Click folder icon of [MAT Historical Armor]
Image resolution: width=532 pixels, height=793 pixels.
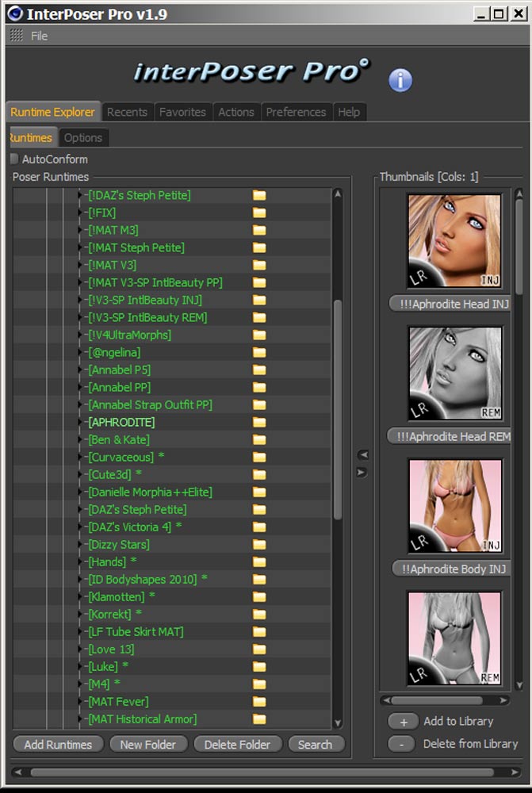tap(259, 718)
